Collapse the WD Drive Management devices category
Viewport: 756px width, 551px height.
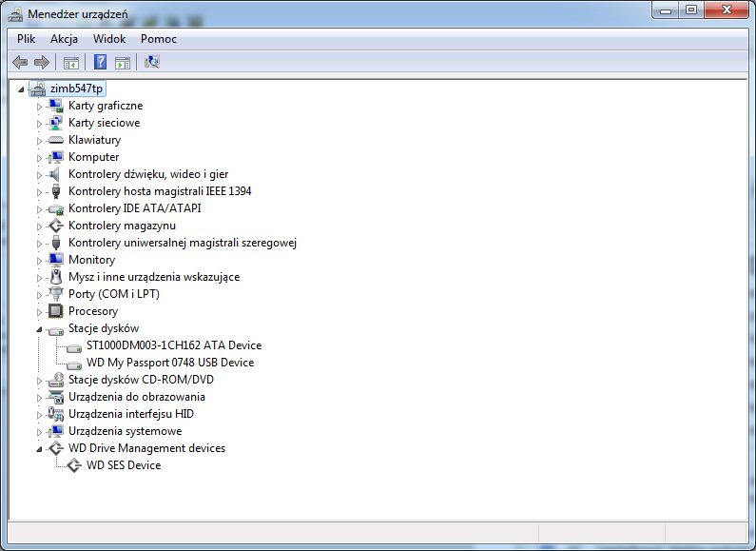[39, 450]
